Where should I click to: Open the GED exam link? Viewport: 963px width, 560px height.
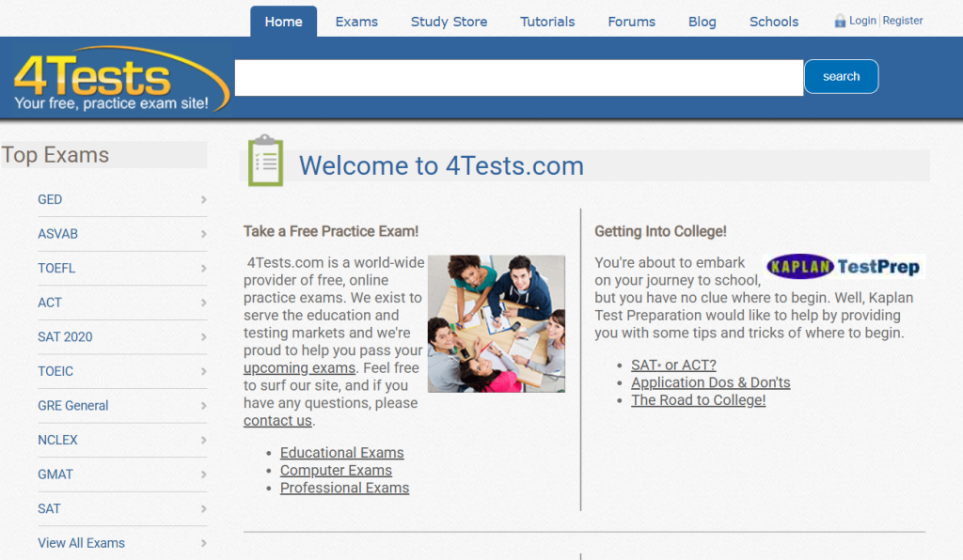tap(50, 199)
